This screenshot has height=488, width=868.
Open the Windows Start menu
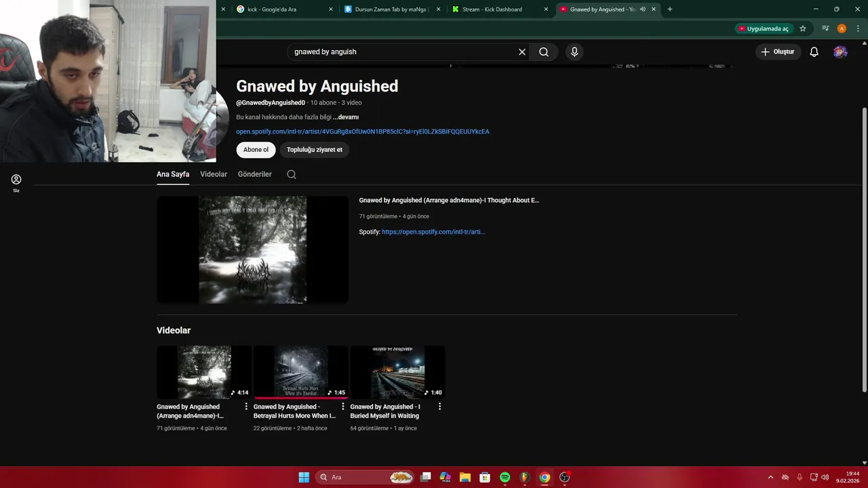[x=304, y=477]
